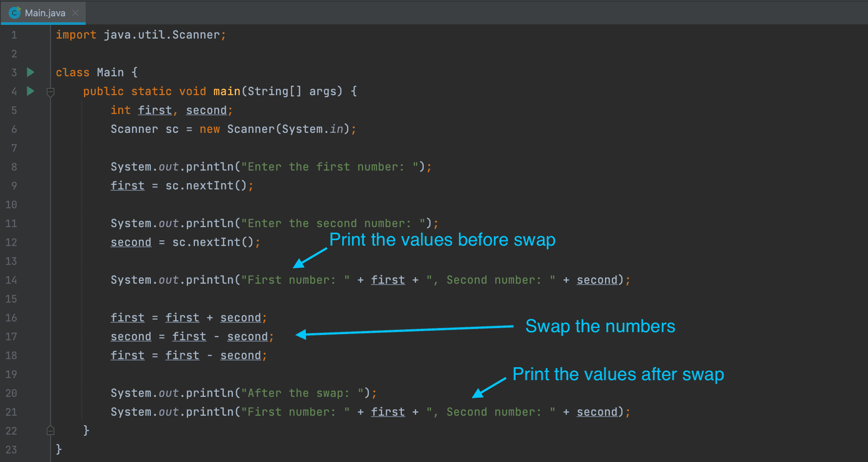
Task: Close the Main.java tab
Action: [x=75, y=13]
